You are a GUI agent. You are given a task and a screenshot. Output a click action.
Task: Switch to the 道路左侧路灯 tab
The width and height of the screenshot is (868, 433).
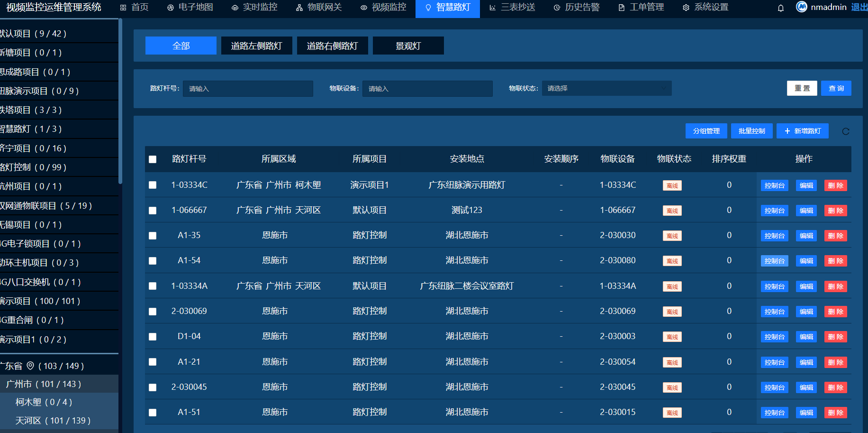[256, 46]
